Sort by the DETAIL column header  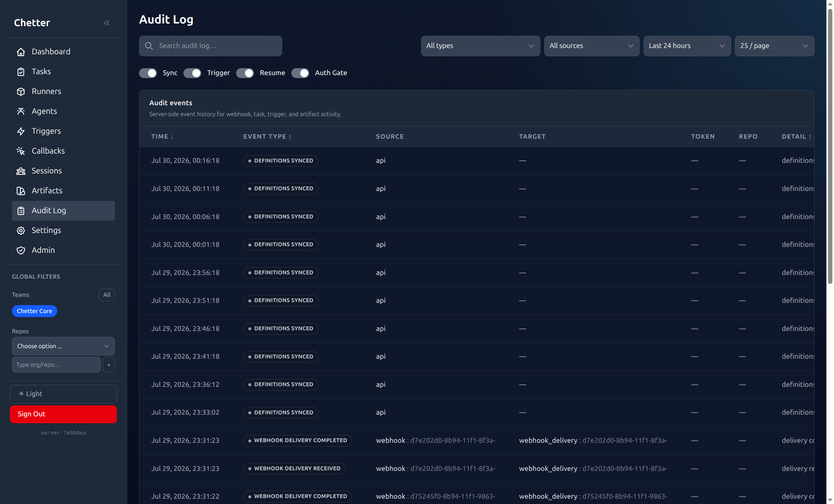click(x=797, y=136)
